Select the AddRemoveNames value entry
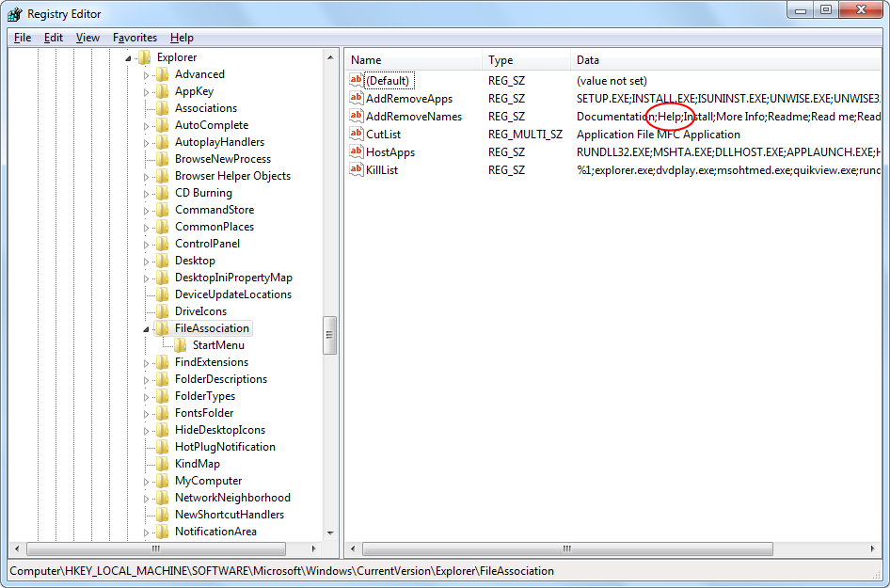The height and width of the screenshot is (588, 890). pos(413,117)
